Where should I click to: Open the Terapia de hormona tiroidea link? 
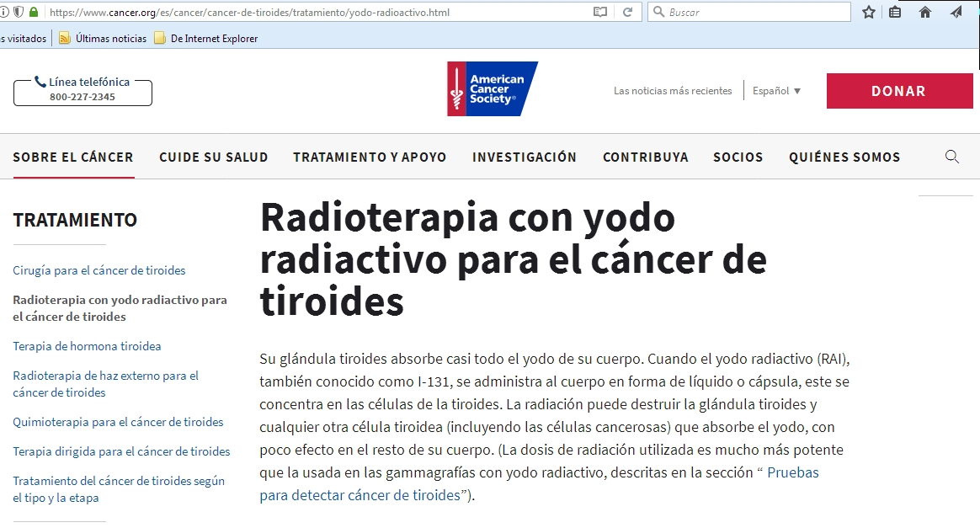pyautogui.click(x=87, y=346)
